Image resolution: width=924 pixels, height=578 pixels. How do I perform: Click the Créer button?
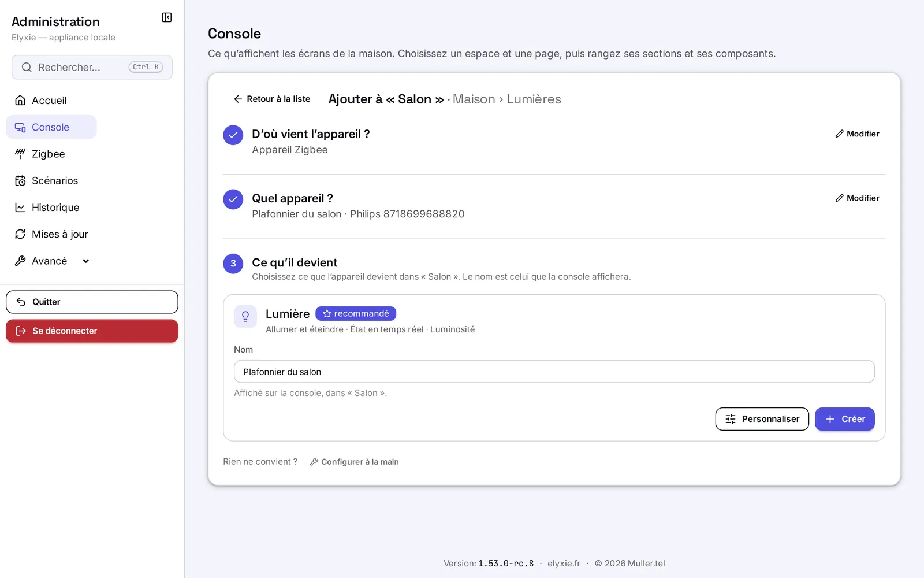[x=845, y=419]
